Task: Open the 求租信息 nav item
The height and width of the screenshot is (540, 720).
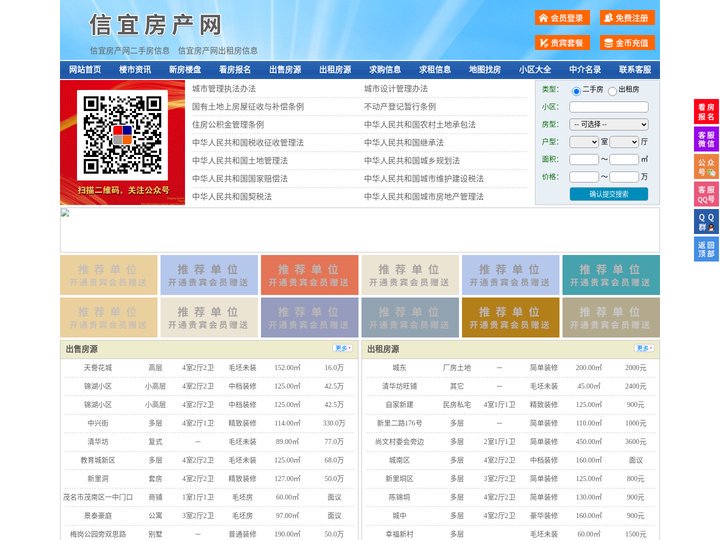Action: [435, 70]
